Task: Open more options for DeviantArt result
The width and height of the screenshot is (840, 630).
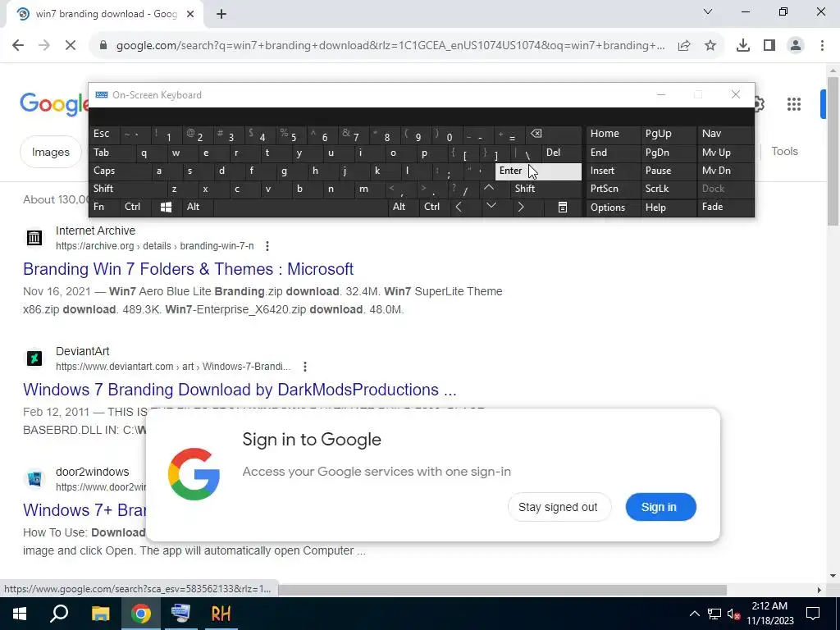Action: pos(305,367)
